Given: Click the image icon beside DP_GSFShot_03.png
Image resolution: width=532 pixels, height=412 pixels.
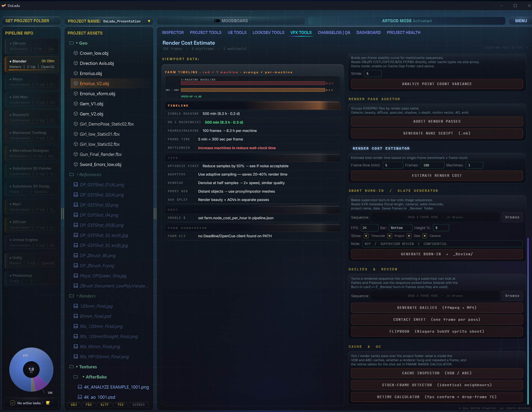Looking at the screenshot, I should tap(76, 205).
